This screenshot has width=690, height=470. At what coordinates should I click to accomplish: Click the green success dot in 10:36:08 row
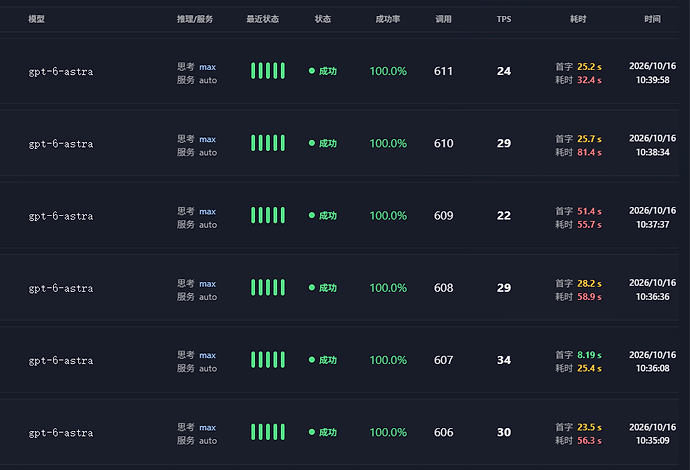312,360
